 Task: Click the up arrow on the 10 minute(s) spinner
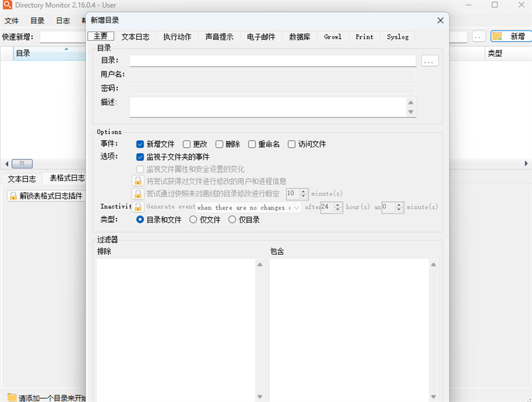click(303, 191)
